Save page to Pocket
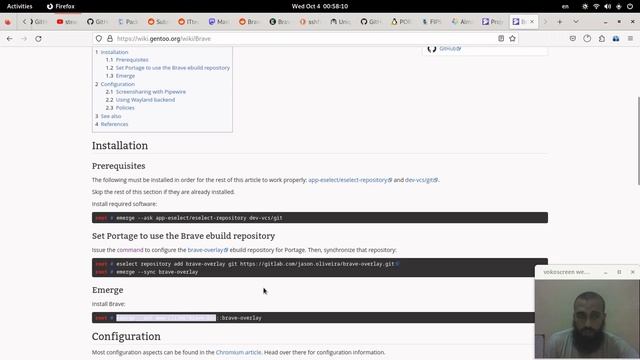The height and width of the screenshot is (360, 640). 573,38
